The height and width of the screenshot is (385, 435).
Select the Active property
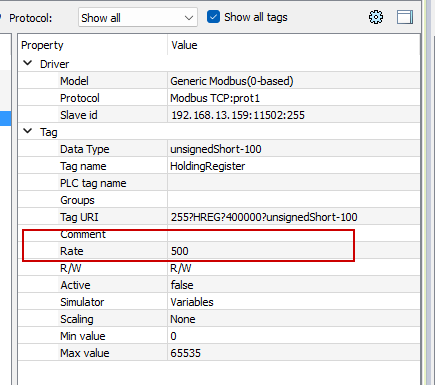[75, 285]
